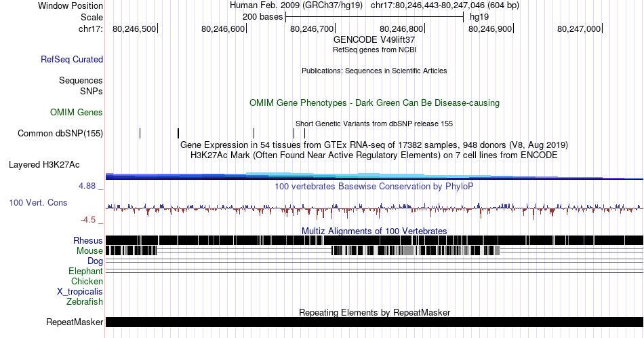Click the fourth dbSNP variant tick mark
Screen dimensions: 644x338
coord(294,133)
